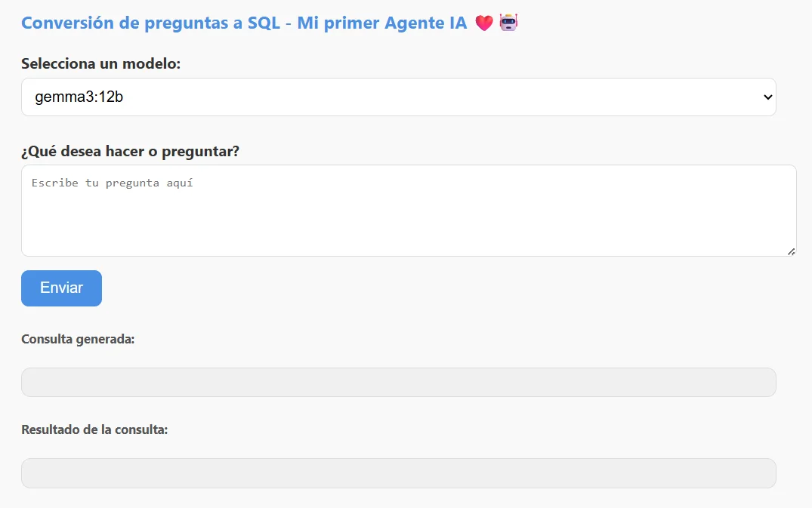This screenshot has width=812, height=508.
Task: Click the robot emoji in title
Action: [x=508, y=22]
